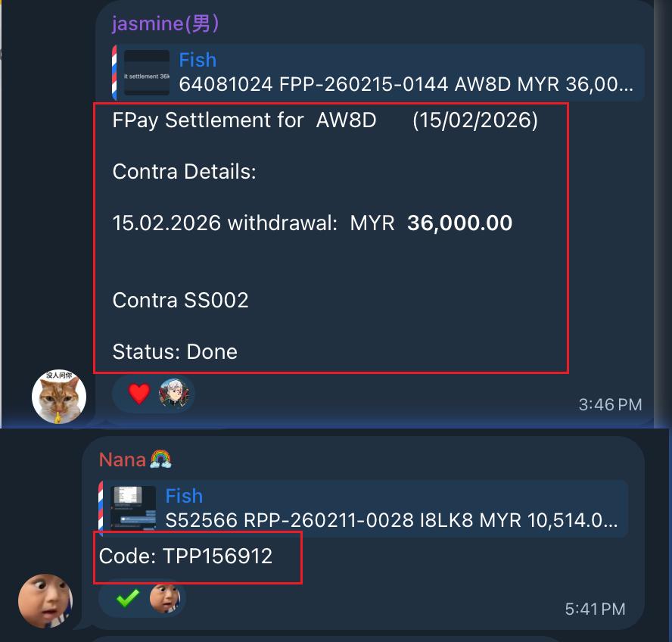This screenshot has width=672, height=642.
Task: Click the anime avatar beside heart reaction
Action: pyautogui.click(x=174, y=393)
